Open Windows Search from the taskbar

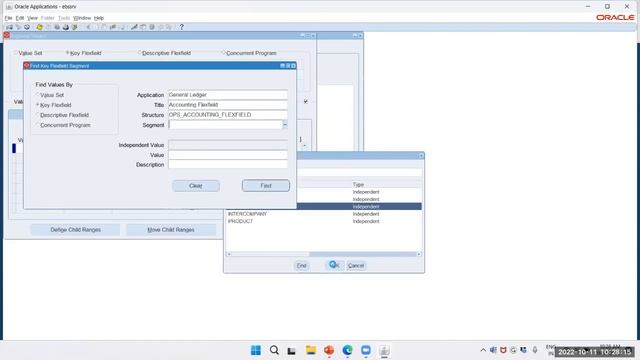(x=274, y=350)
